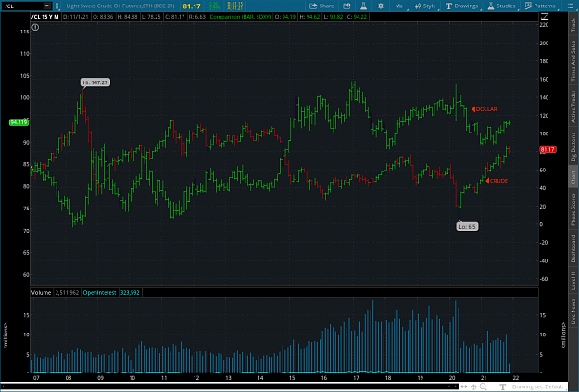
Task: Open the Trade sidebar tab
Action: [x=573, y=24]
